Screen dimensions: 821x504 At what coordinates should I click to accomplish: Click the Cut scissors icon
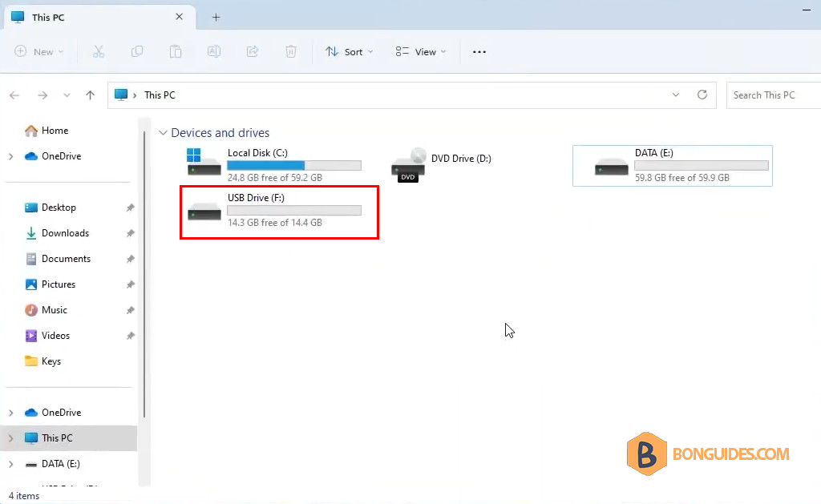coord(99,51)
